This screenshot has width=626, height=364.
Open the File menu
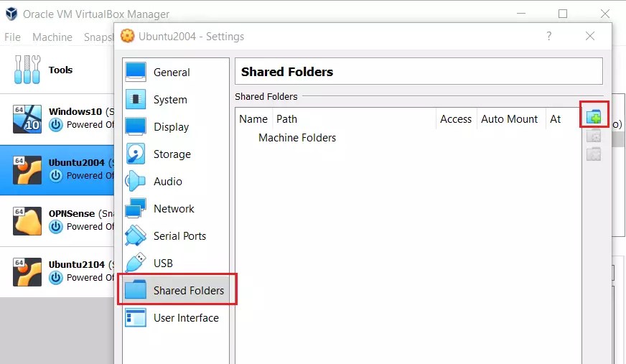pos(12,37)
